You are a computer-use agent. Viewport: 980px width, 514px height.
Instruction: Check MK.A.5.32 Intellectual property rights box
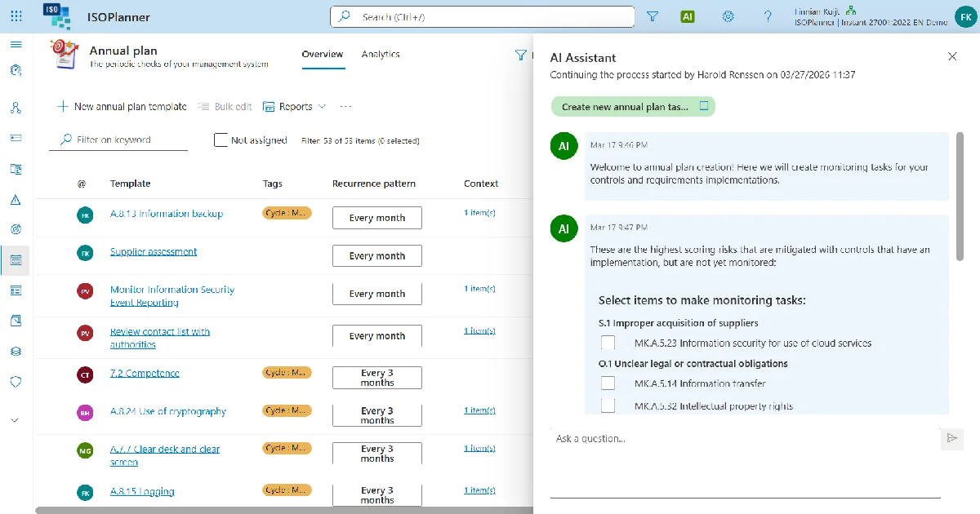tap(608, 405)
